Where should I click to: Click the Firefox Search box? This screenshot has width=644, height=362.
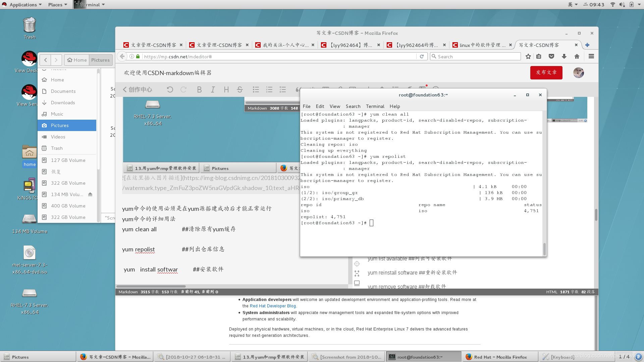[475, 56]
